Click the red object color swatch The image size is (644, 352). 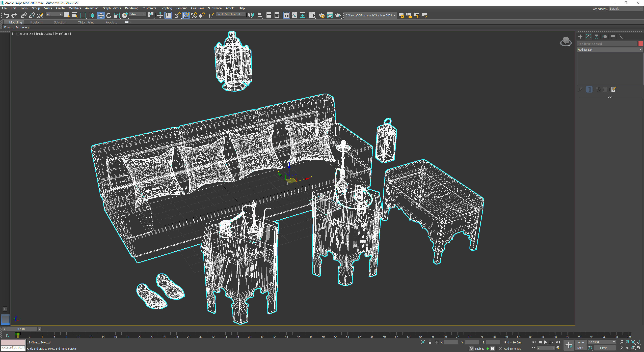coord(640,44)
